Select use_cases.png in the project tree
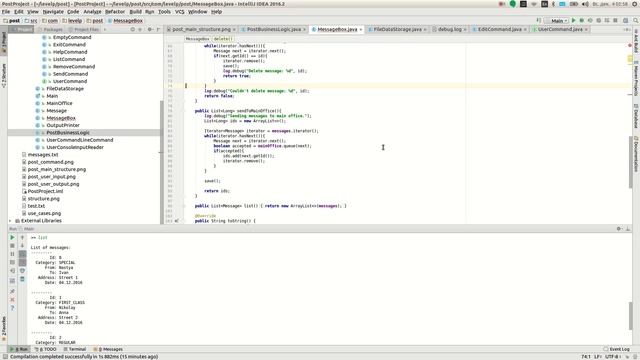This screenshot has width=640, height=360. tap(44, 213)
